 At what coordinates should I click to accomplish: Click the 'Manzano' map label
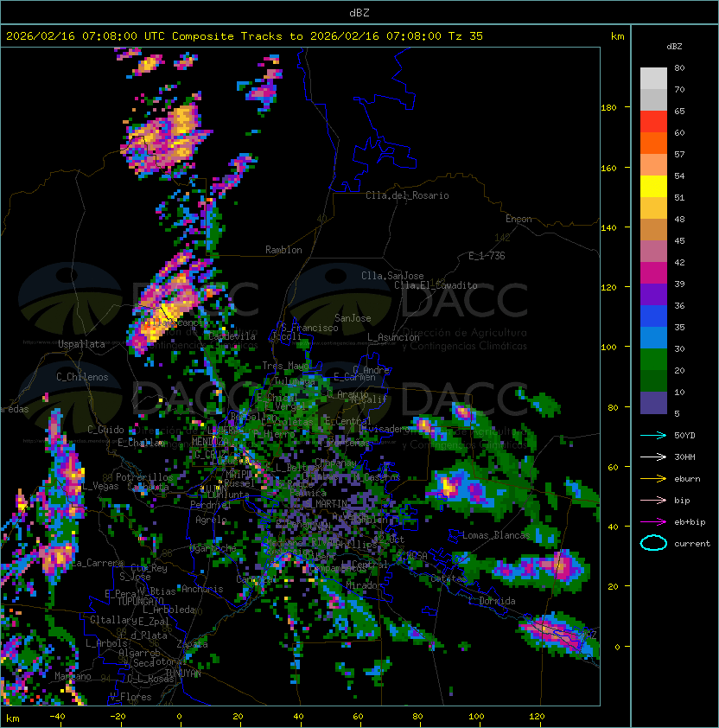click(73, 676)
